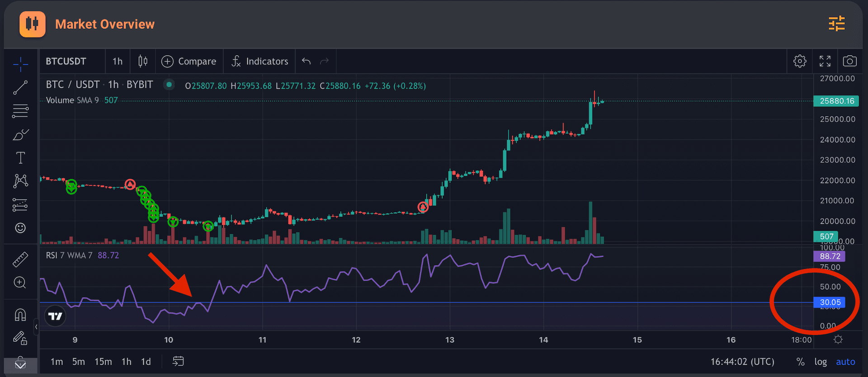
Task: Select the brush drawing tool
Action: click(x=20, y=135)
